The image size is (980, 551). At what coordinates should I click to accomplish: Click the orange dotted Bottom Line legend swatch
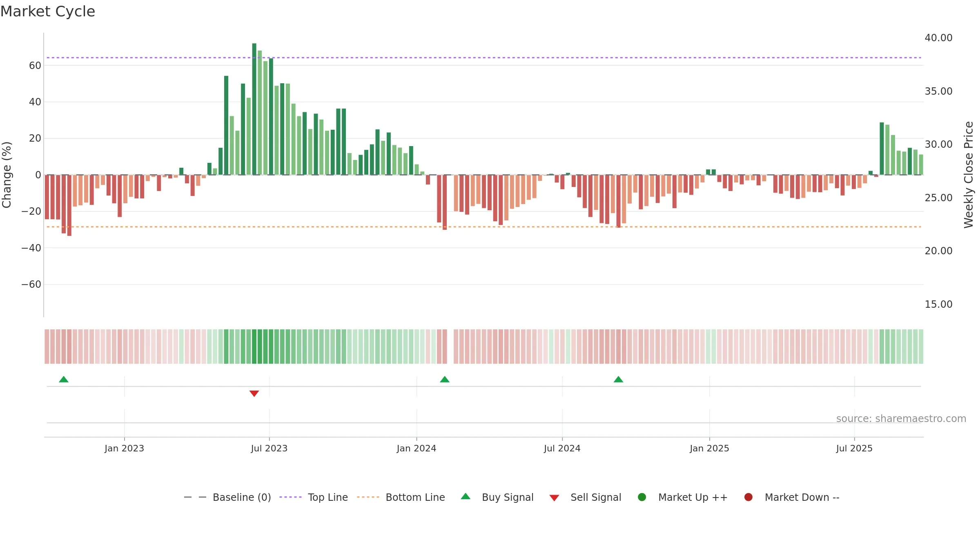click(x=368, y=497)
